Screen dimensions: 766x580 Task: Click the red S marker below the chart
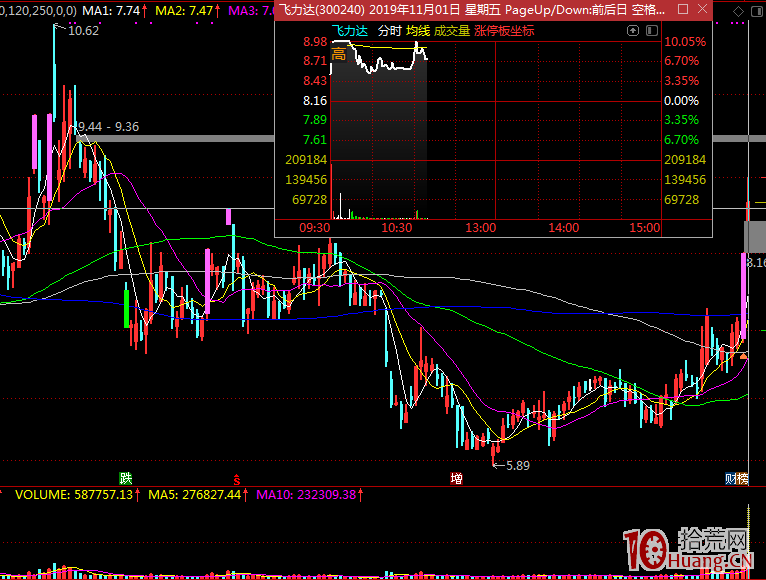click(x=237, y=479)
